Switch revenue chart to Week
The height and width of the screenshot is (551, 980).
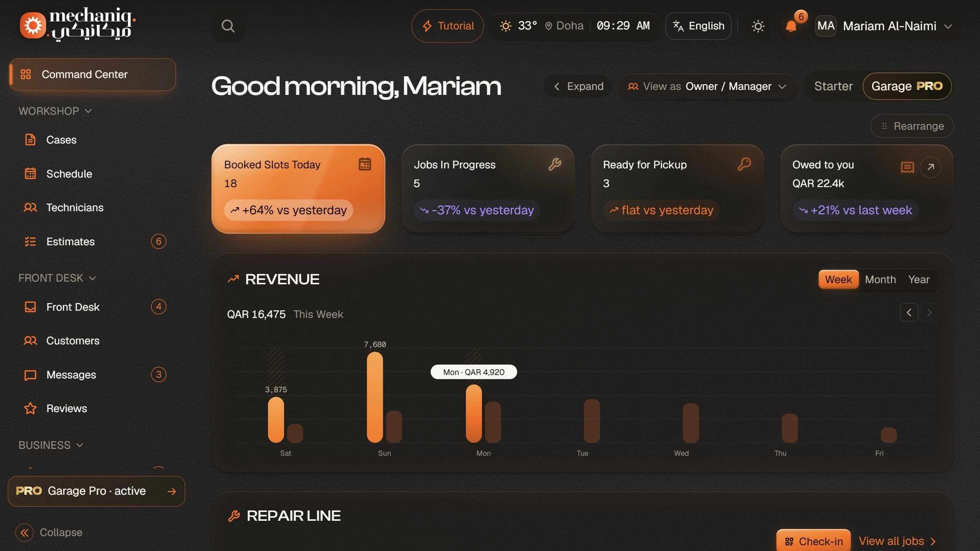coord(838,279)
